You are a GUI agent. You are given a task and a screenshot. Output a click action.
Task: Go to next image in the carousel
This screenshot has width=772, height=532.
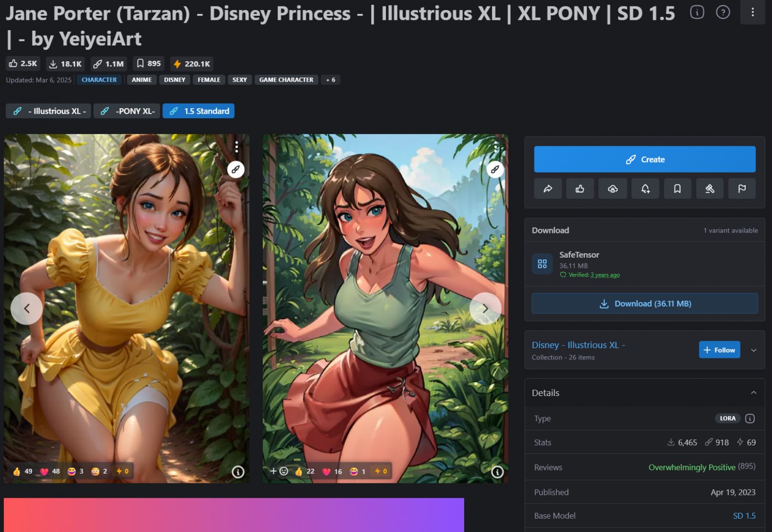point(485,309)
